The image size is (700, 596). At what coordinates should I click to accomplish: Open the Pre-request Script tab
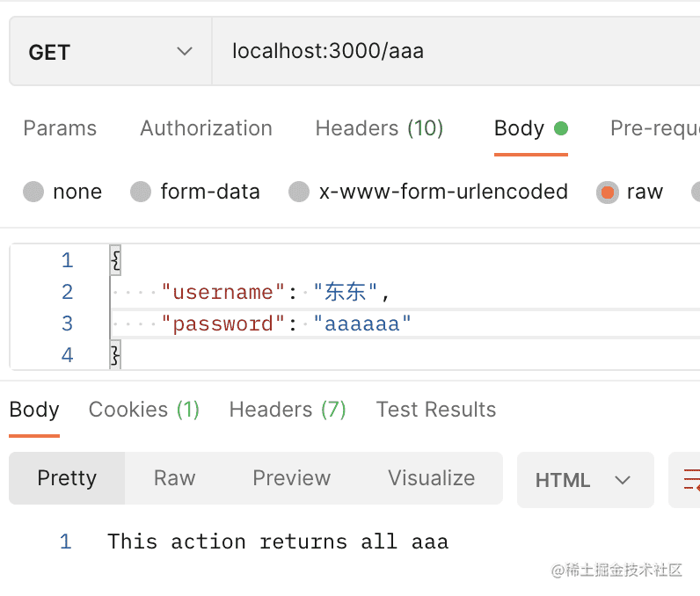pyautogui.click(x=654, y=128)
